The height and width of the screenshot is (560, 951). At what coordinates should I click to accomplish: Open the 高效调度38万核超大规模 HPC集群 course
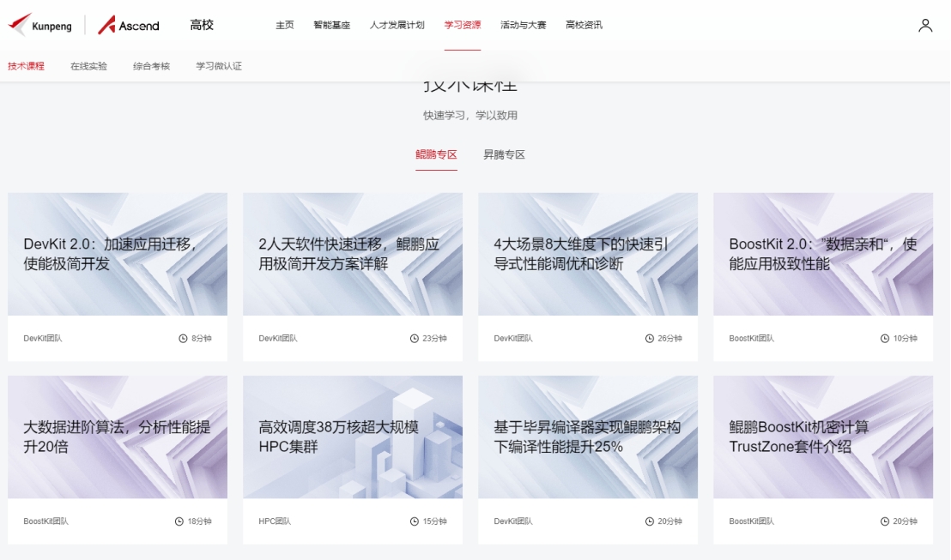(352, 437)
